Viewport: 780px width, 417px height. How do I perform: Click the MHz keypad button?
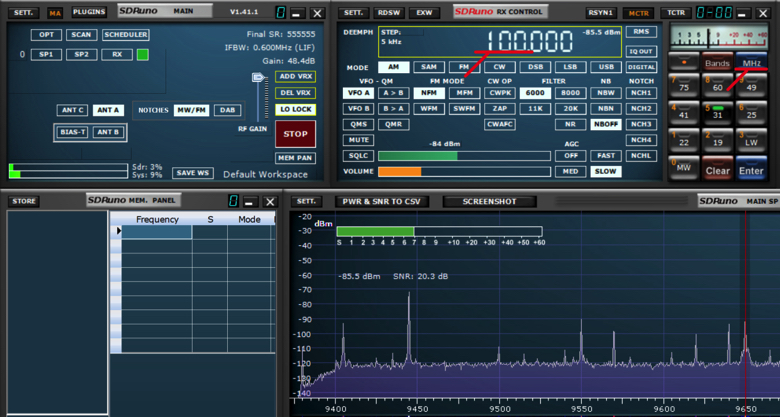[x=751, y=61]
